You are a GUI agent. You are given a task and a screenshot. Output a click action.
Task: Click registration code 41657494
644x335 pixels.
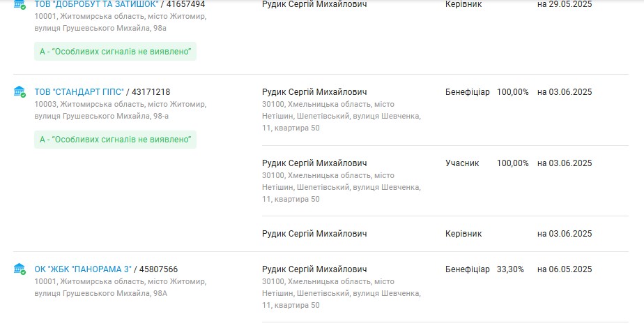(x=185, y=4)
